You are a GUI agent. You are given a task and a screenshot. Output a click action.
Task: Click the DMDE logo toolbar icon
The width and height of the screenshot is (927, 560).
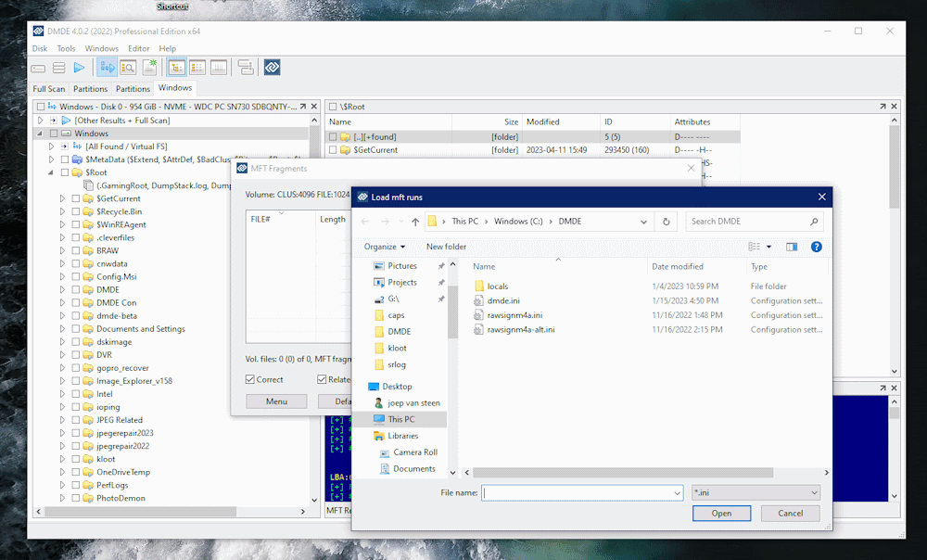pyautogui.click(x=272, y=68)
